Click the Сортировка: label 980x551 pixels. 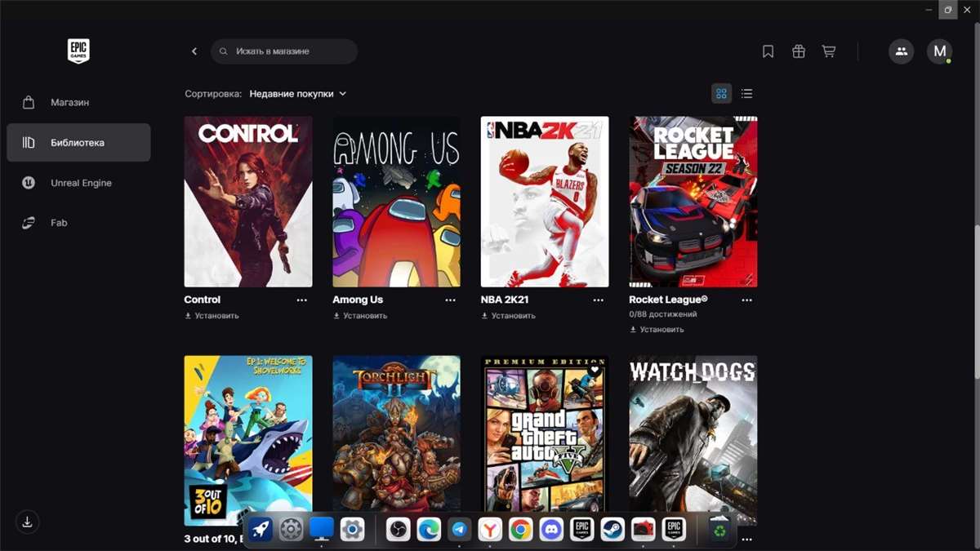tap(213, 94)
